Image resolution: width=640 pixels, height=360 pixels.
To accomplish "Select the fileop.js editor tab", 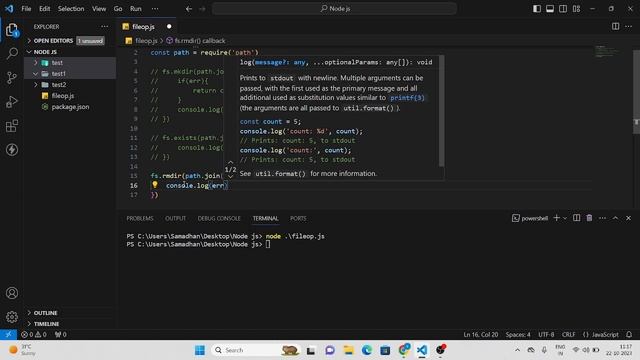I will click(x=147, y=27).
